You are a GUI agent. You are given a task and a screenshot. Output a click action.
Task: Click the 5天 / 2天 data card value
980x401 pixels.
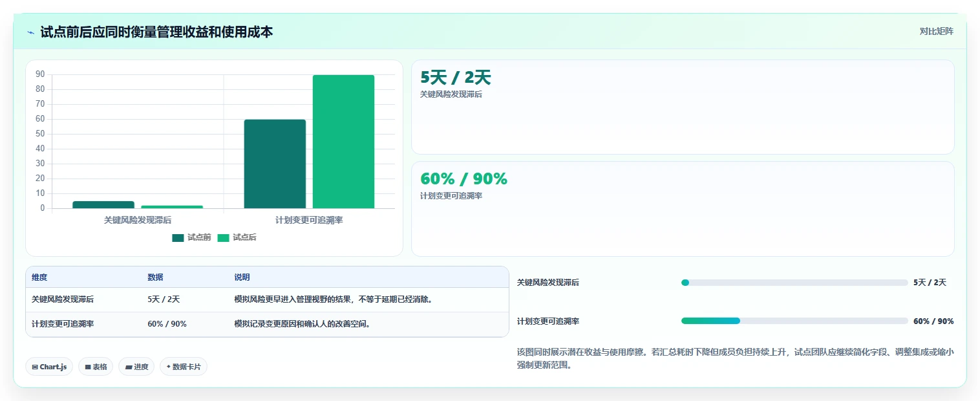[456, 78]
